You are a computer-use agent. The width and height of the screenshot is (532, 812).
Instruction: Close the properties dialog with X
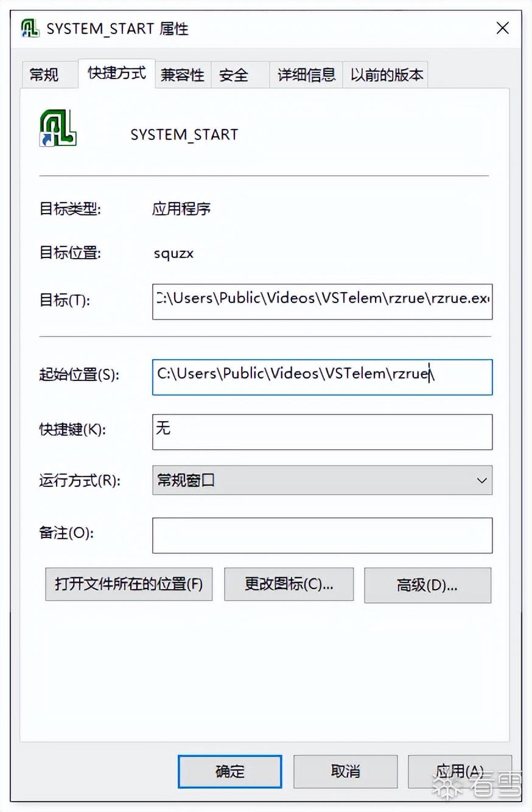[x=502, y=28]
